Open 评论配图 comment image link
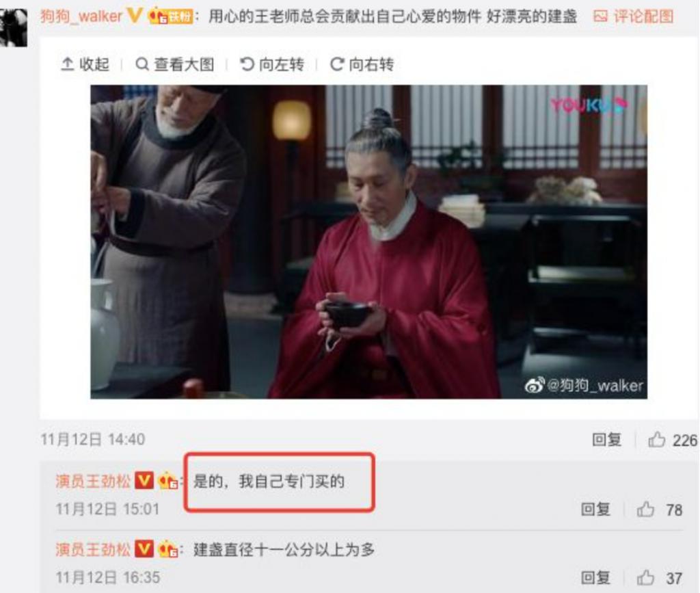Screen dimensions: 700x593 click(x=634, y=16)
